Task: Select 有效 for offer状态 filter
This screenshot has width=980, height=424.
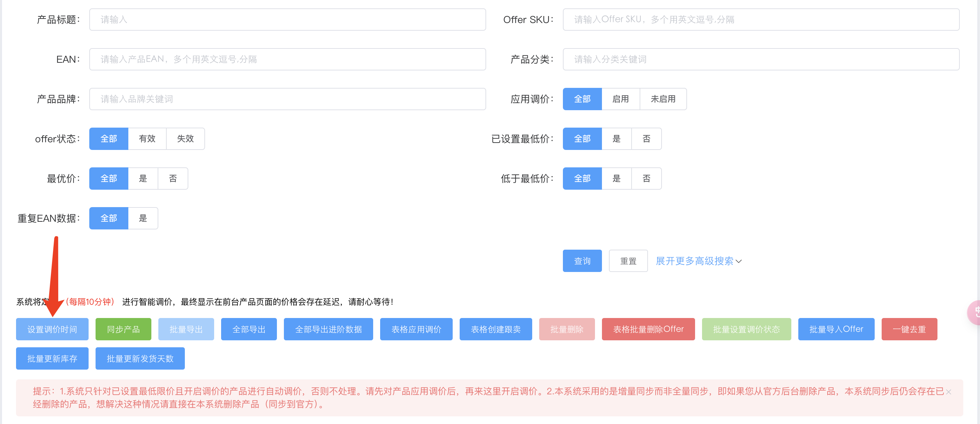Action: click(x=147, y=138)
